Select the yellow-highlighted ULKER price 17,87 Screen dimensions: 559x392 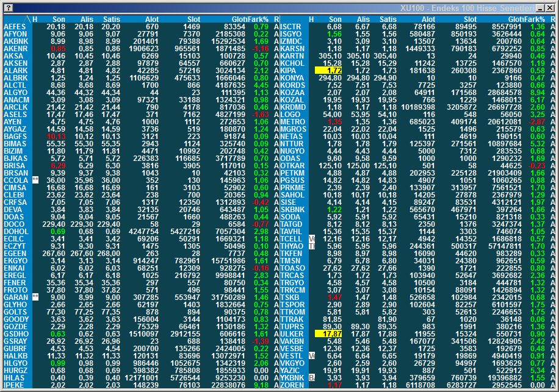(x=328, y=334)
